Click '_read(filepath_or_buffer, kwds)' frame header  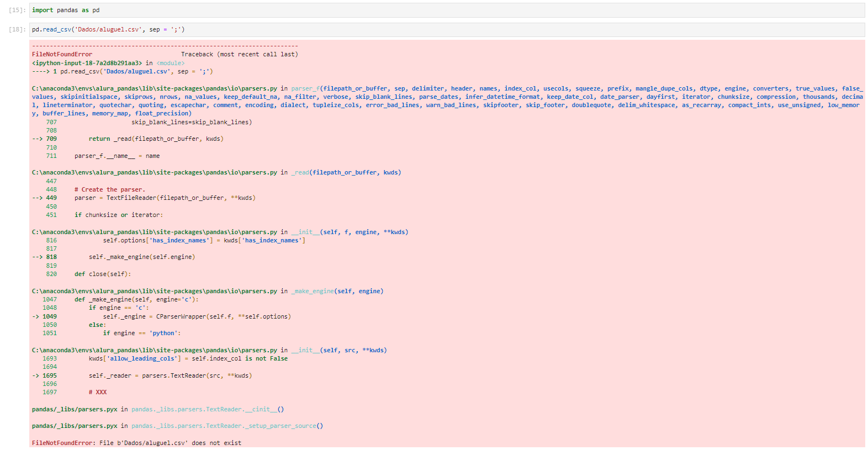346,172
